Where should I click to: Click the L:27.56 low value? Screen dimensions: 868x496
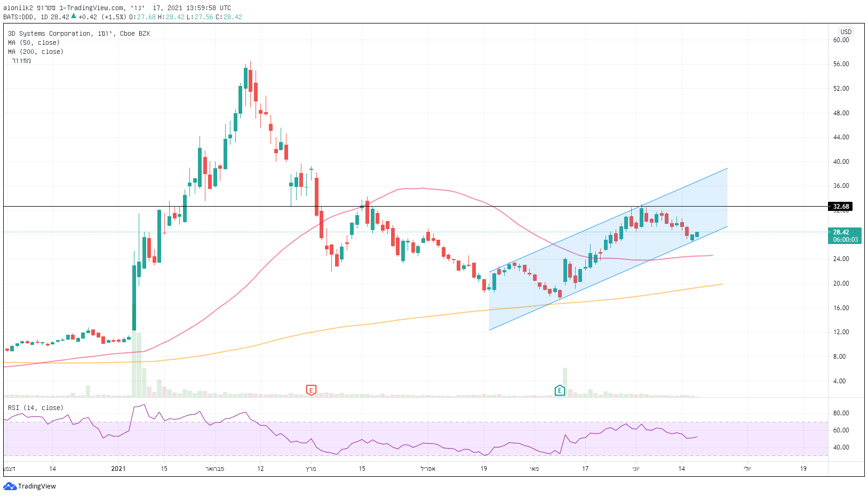pos(200,17)
